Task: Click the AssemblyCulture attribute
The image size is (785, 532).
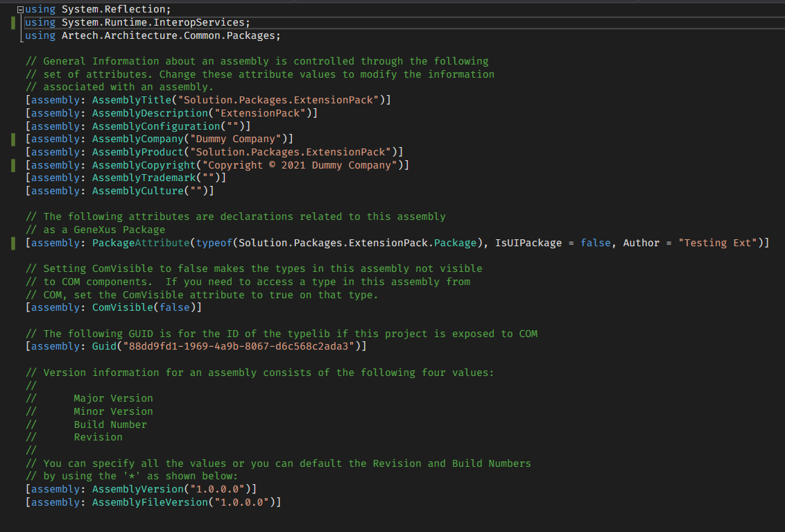Action: pos(138,191)
